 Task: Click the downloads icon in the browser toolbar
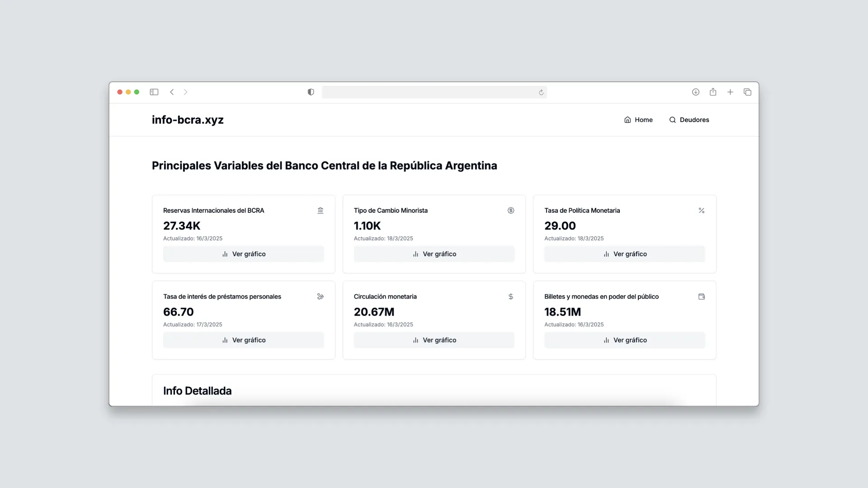[695, 92]
